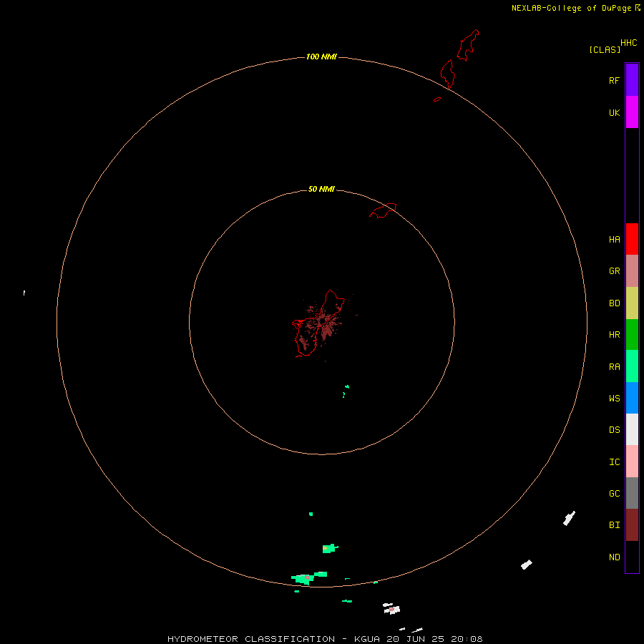Click the '100 NMI' range ring label

(x=321, y=57)
